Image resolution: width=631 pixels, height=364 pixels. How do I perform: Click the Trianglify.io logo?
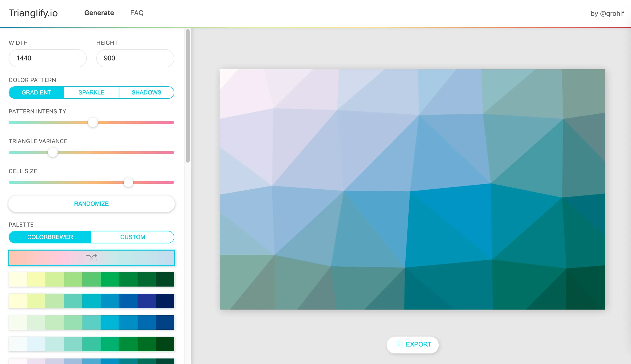33,13
